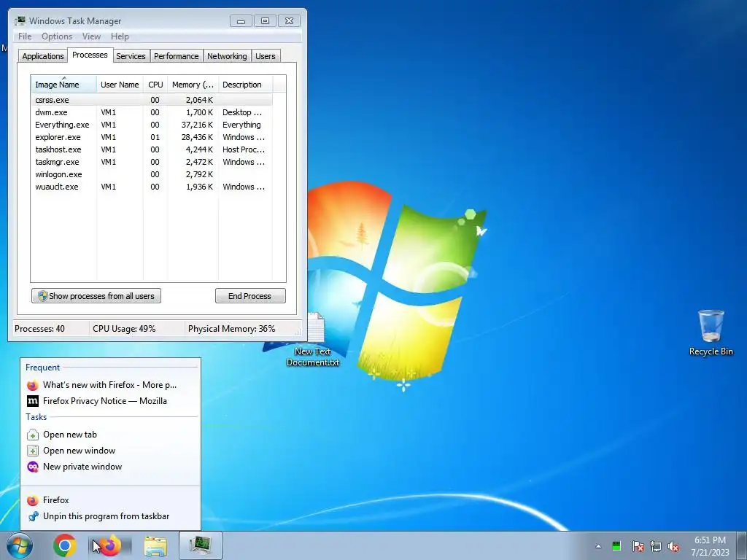
Task: Select the dwm.exe process row
Action: point(152,112)
